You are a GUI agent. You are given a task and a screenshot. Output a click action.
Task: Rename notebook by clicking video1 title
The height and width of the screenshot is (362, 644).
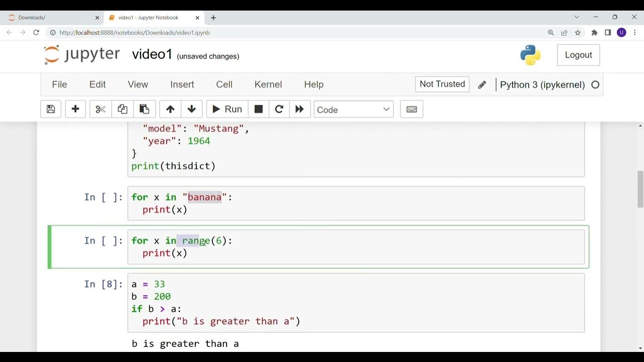coord(152,54)
